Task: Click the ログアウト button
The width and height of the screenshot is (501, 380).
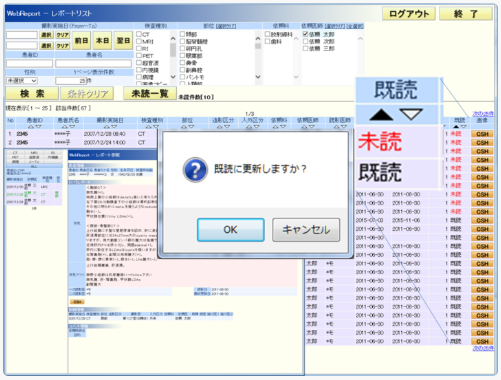Action: [409, 14]
